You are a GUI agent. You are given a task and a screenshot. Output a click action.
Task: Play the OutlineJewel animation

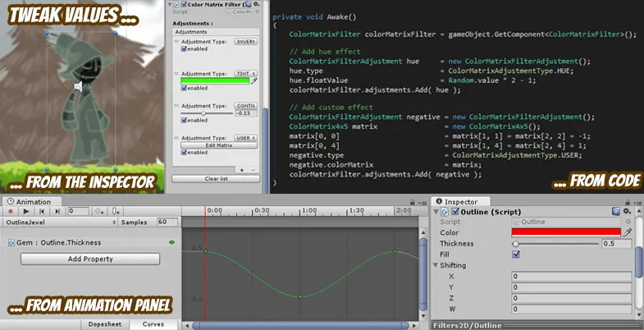[x=26, y=211]
